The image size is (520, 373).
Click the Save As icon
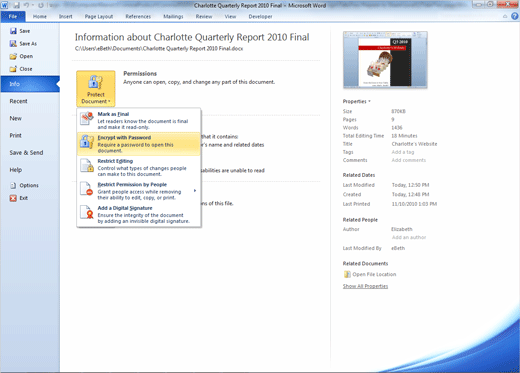(13, 44)
